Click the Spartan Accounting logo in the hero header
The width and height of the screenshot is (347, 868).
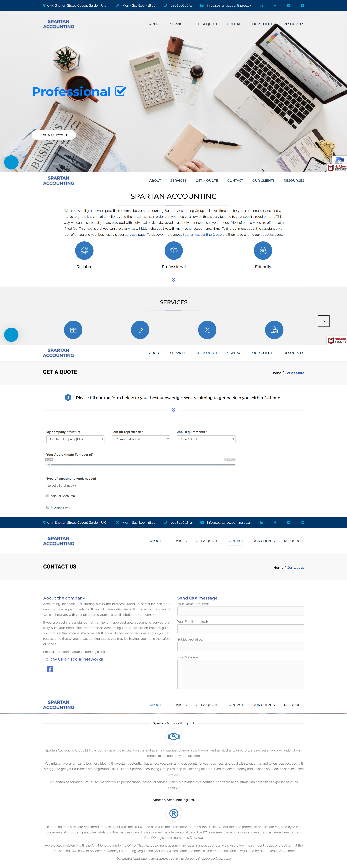[59, 24]
